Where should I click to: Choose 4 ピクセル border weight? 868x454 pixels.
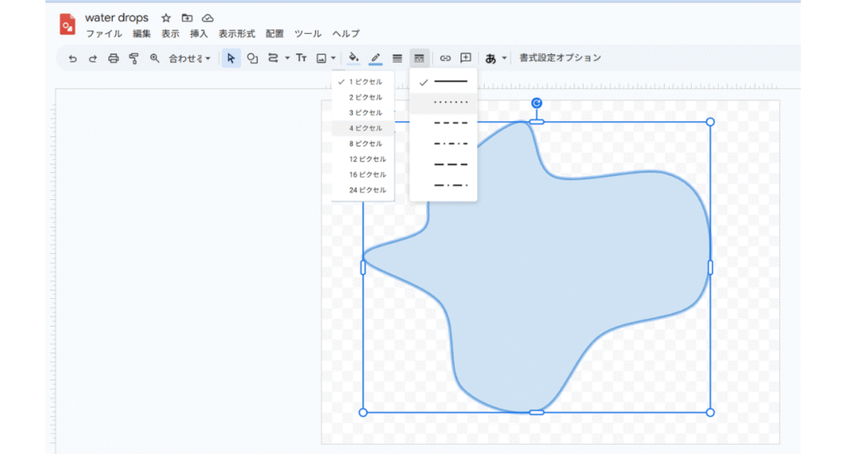tap(365, 129)
